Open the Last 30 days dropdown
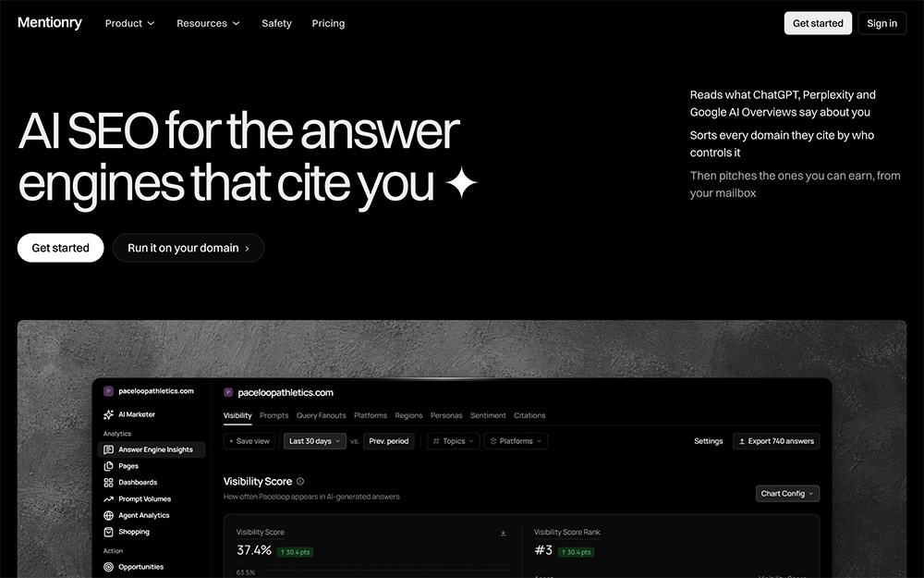This screenshot has width=924, height=578. coord(315,441)
